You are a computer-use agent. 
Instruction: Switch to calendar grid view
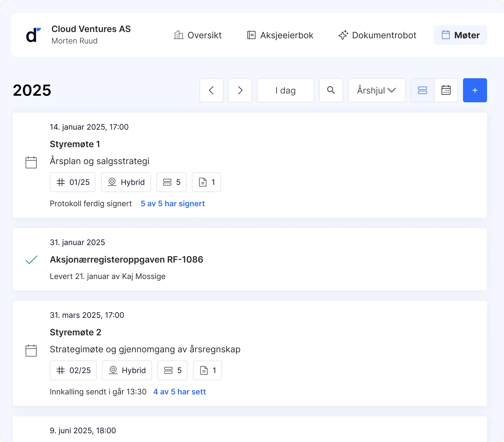point(446,90)
